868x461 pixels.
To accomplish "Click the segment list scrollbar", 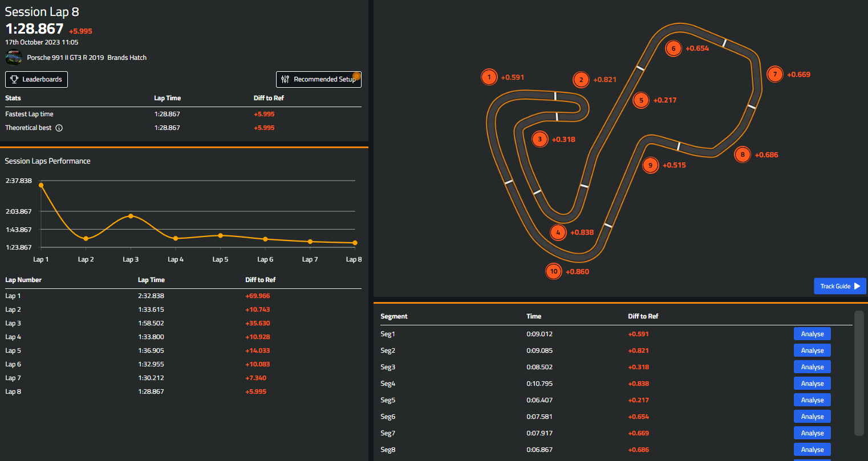I will pos(859,373).
